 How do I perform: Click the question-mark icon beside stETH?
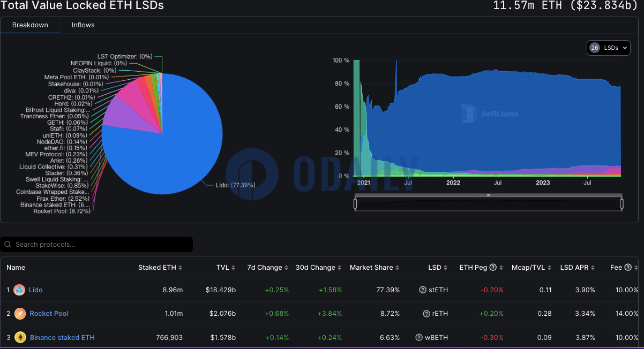point(423,290)
